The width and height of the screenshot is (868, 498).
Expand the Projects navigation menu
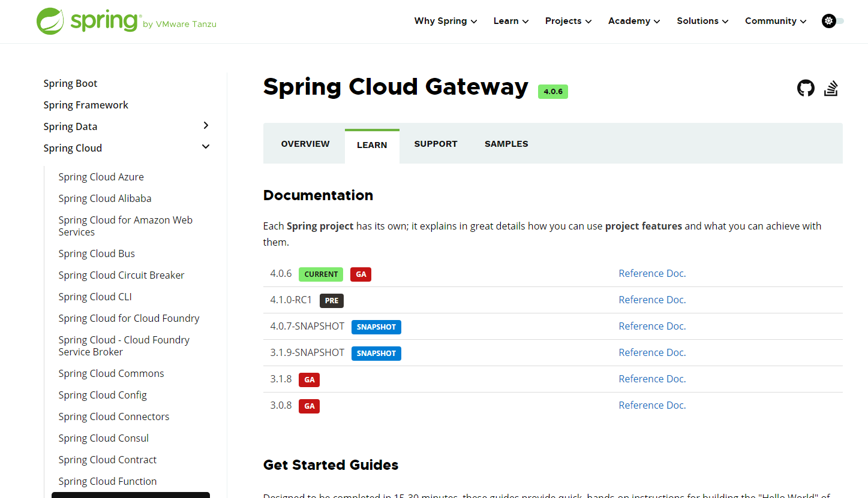tap(568, 21)
